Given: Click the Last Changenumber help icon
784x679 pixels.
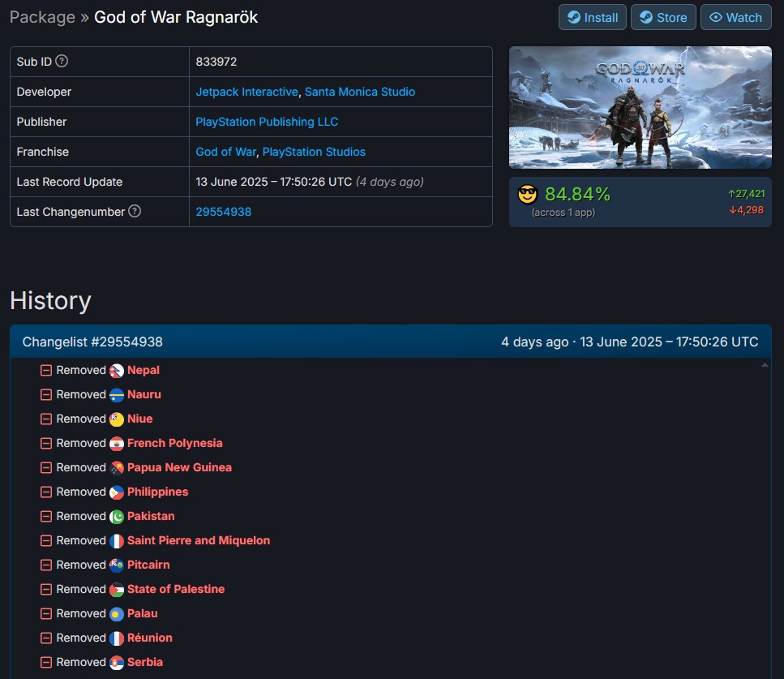Looking at the screenshot, I should 135,211.
